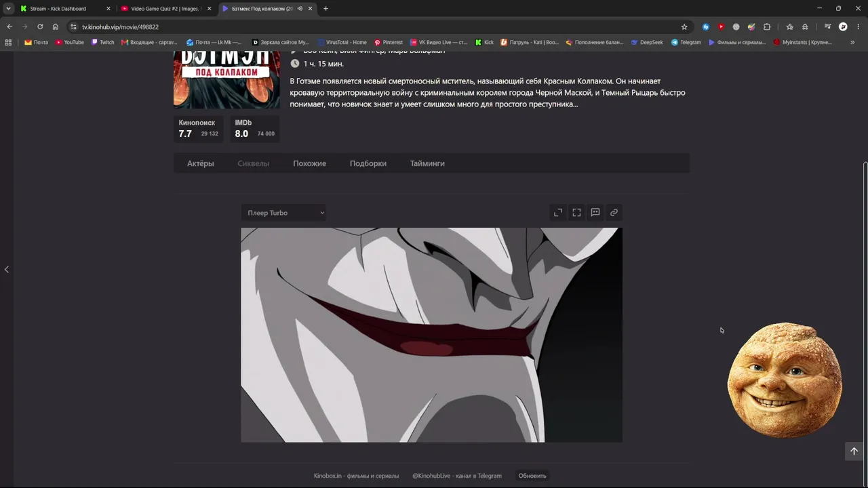
Task: Open the DeepSeek bookmark
Action: pos(647,42)
